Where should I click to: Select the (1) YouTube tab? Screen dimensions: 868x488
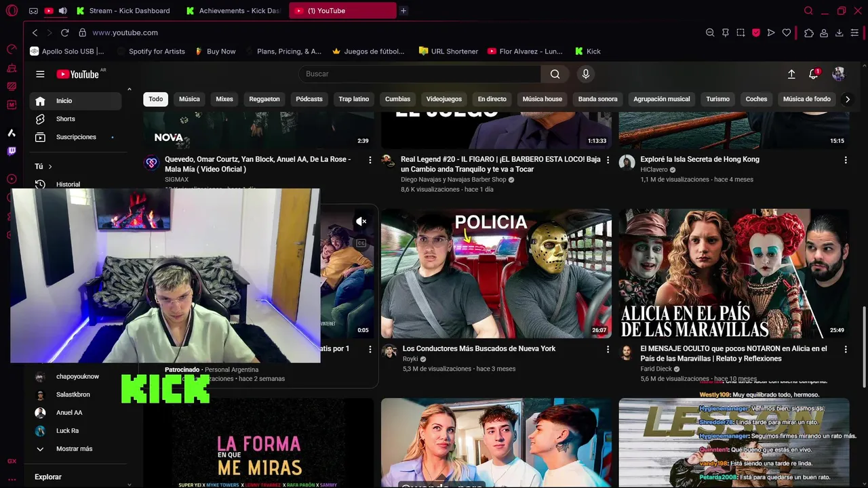pyautogui.click(x=342, y=11)
